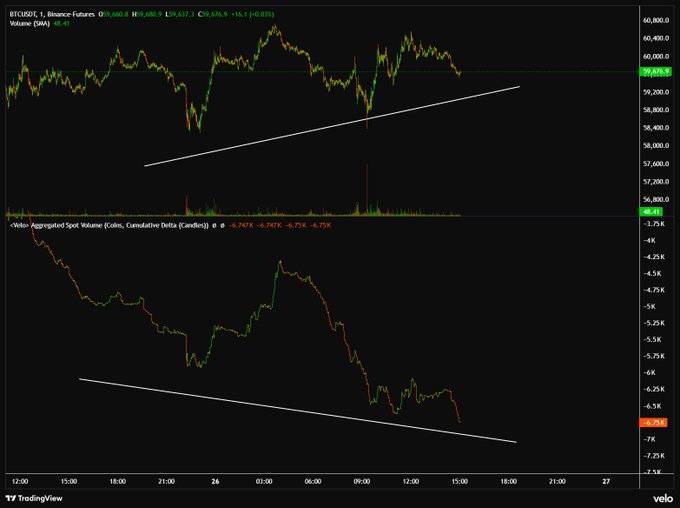This screenshot has width=680, height=508.
Task: Click the -5.5K delta axis label
Action: 653,339
